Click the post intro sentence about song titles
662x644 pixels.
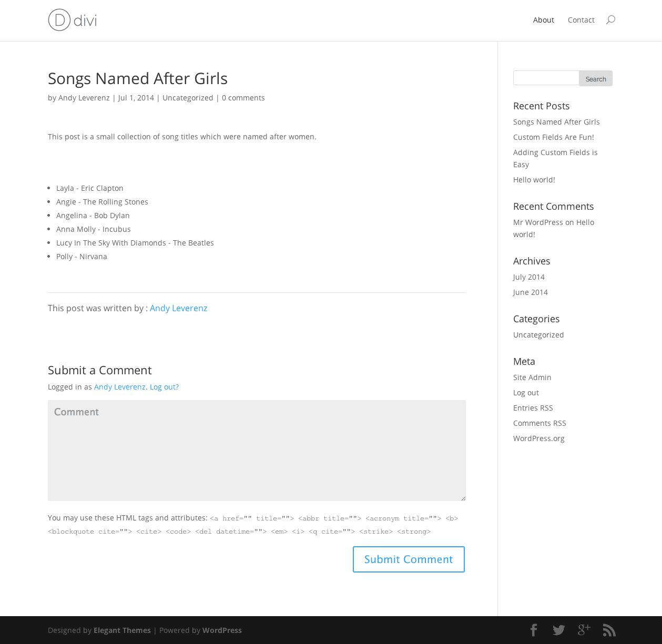pyautogui.click(x=182, y=137)
